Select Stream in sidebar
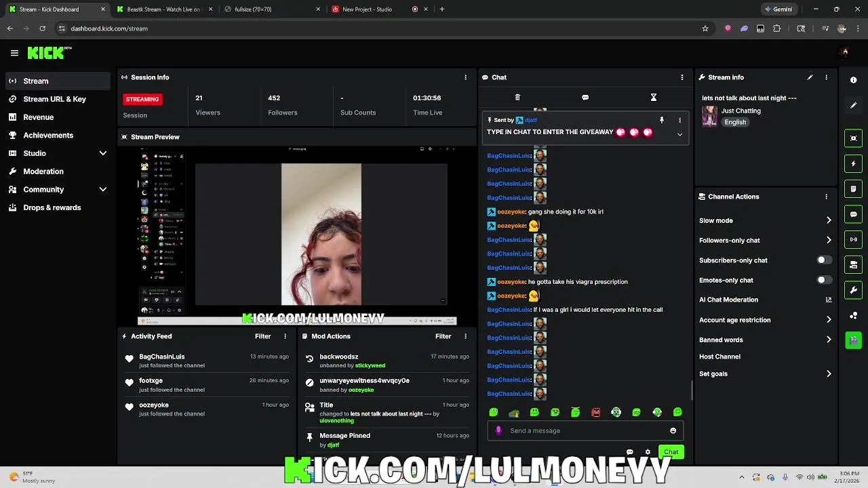 [x=58, y=81]
